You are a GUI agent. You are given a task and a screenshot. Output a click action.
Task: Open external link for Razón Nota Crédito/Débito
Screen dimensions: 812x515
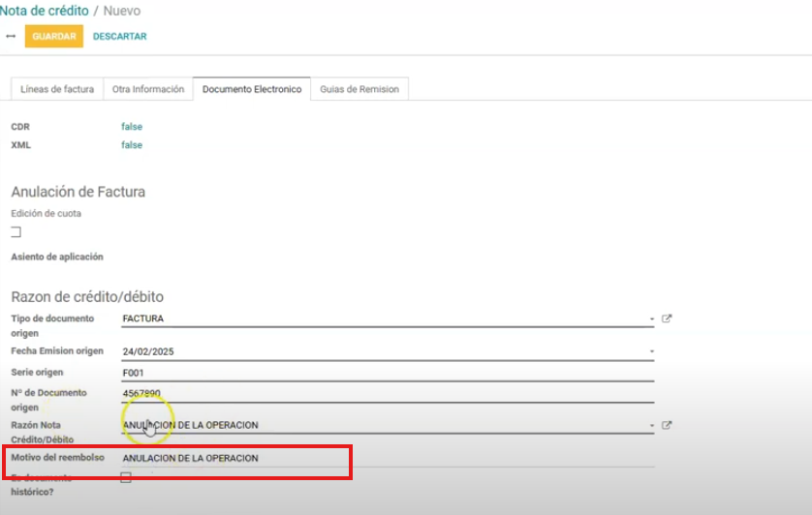(x=667, y=425)
